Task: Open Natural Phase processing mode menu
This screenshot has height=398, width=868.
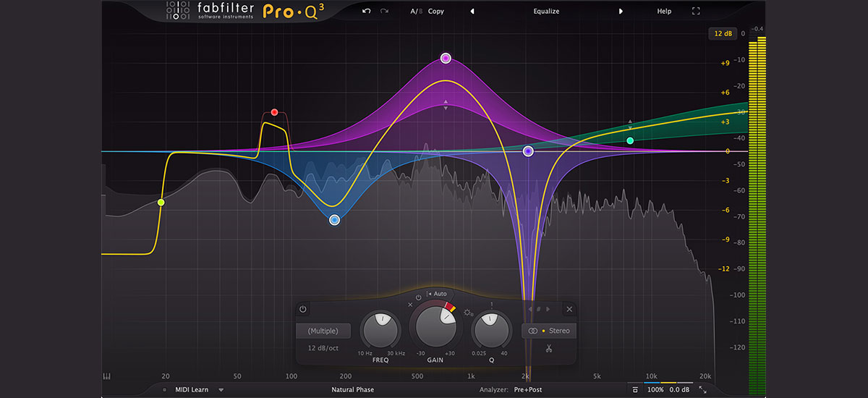Action: pyautogui.click(x=353, y=389)
